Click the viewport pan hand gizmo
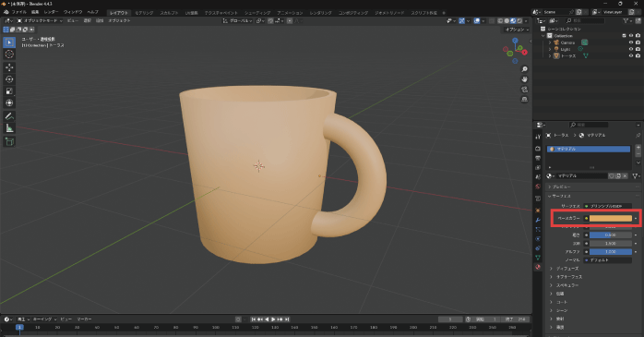This screenshot has height=337, width=644. (x=524, y=79)
